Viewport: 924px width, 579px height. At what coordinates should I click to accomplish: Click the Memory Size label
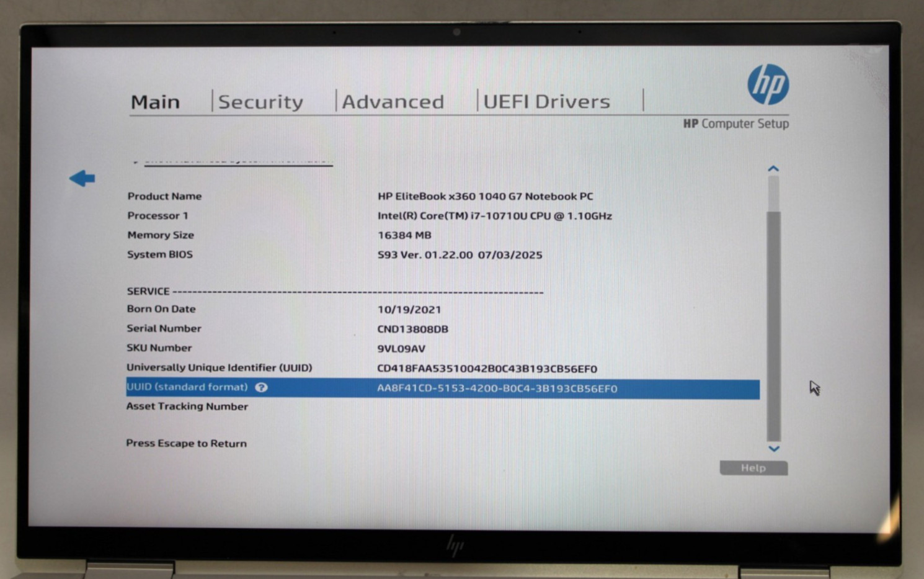click(x=161, y=235)
